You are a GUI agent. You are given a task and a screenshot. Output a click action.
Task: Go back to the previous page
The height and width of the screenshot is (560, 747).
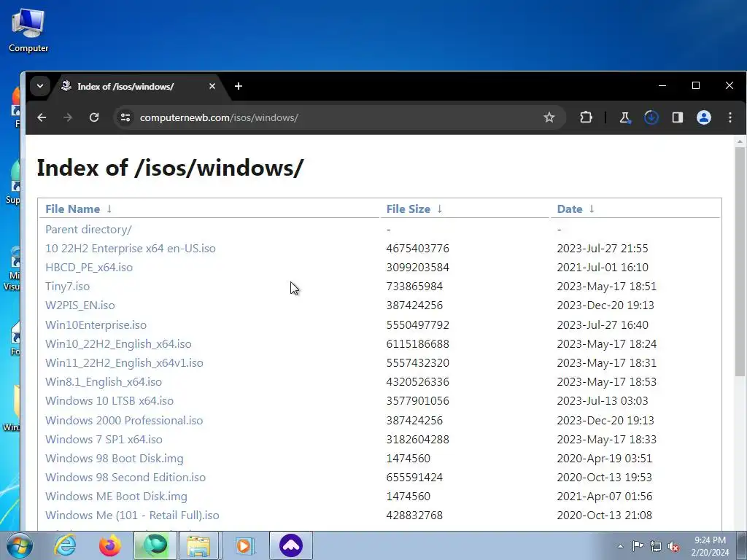[42, 117]
